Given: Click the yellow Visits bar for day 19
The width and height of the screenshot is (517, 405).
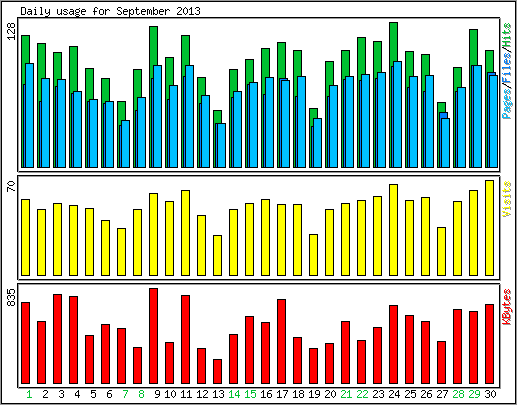Looking at the screenshot, I should 313,255.
